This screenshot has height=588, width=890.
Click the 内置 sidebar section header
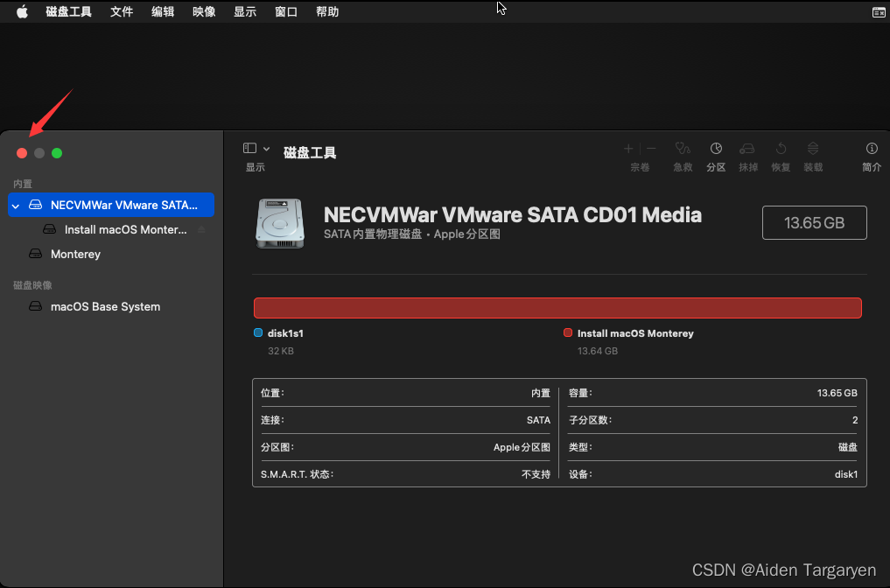tap(23, 184)
